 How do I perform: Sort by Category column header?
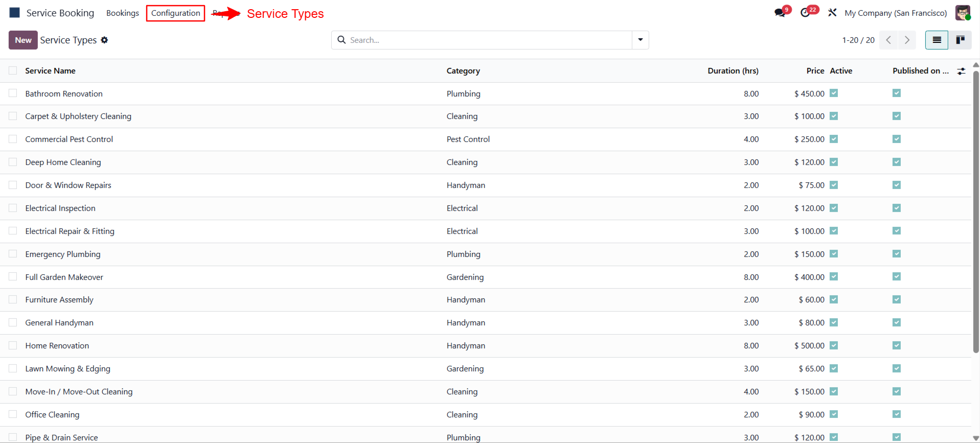coord(463,71)
